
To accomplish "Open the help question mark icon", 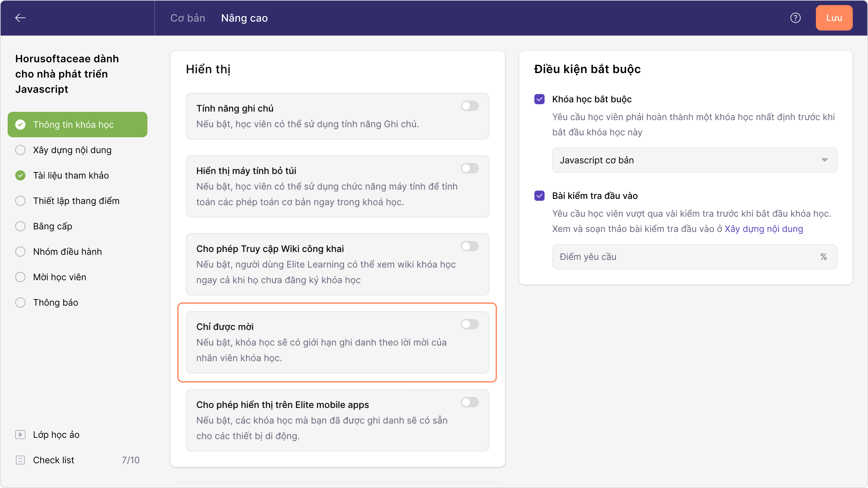I will [795, 18].
